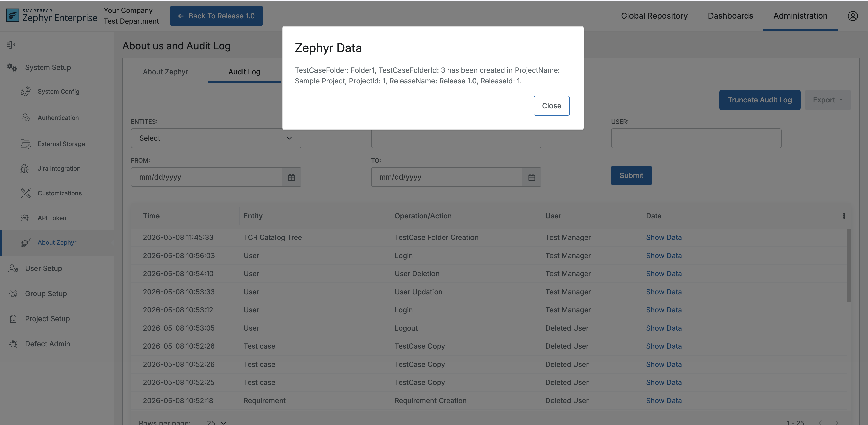The image size is (868, 425).
Task: Close the Zephyr Data dialog
Action: click(551, 105)
